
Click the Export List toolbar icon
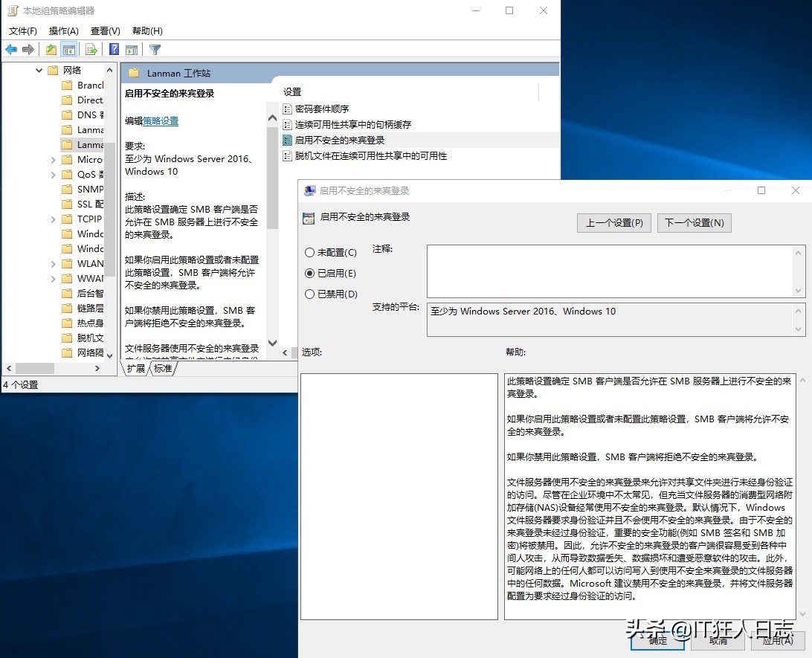[91, 50]
